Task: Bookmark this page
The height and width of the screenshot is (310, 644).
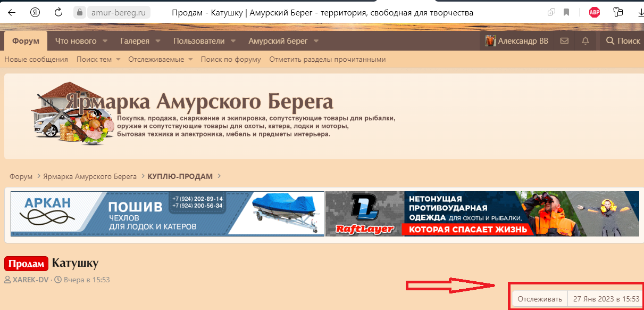Action: pos(566,12)
